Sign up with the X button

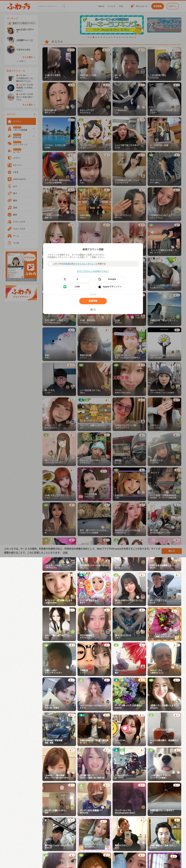(76, 279)
